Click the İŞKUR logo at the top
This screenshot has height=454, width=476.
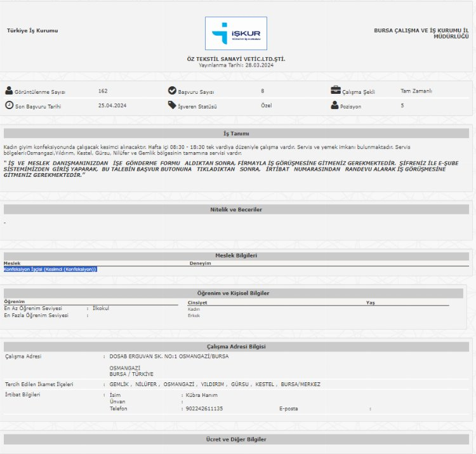[235, 34]
